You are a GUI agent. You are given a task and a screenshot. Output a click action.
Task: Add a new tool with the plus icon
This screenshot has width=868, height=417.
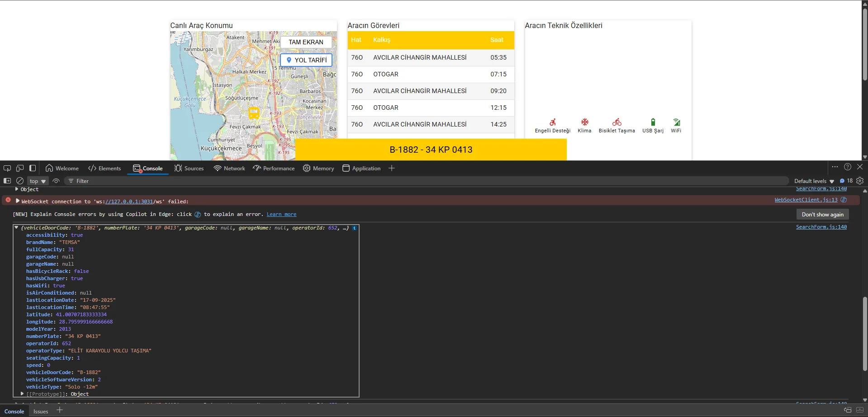pyautogui.click(x=392, y=168)
